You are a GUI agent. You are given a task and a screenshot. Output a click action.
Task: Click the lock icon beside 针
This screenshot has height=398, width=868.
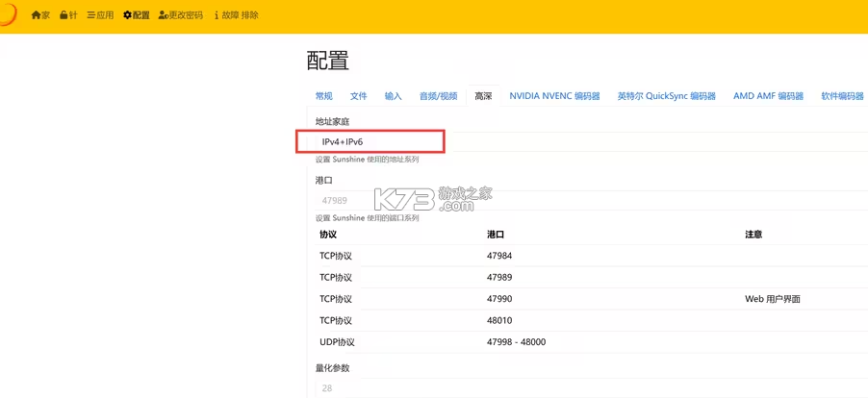64,15
